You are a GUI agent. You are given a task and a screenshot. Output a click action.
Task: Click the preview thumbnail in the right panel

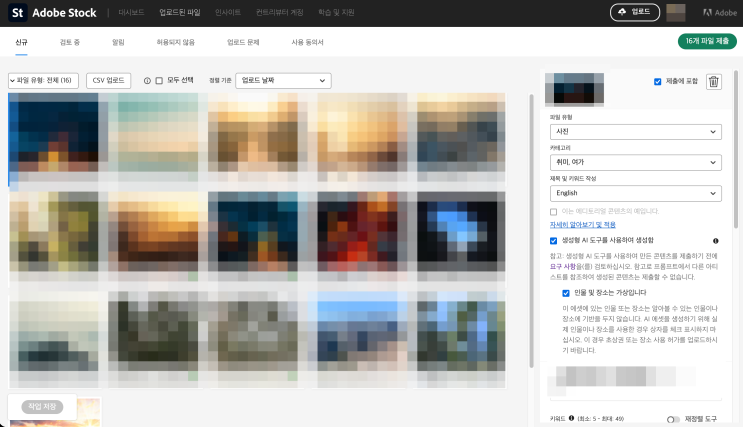point(574,89)
